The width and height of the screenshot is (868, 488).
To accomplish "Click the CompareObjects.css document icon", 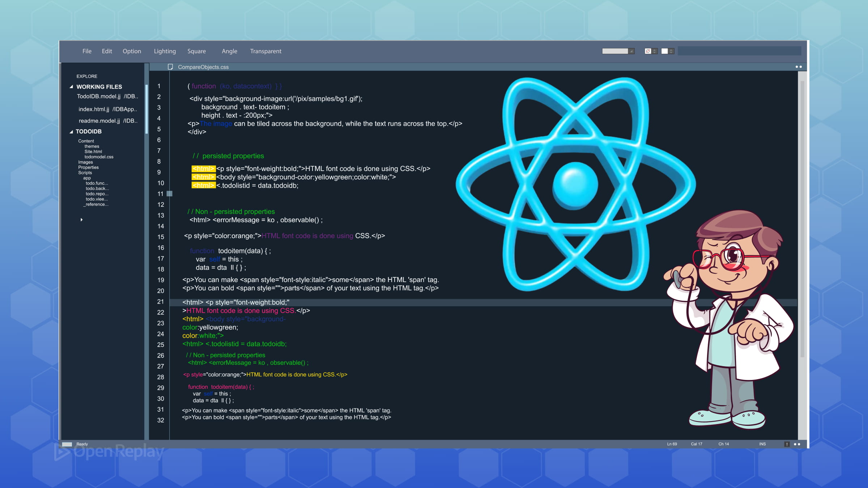I will pos(170,67).
